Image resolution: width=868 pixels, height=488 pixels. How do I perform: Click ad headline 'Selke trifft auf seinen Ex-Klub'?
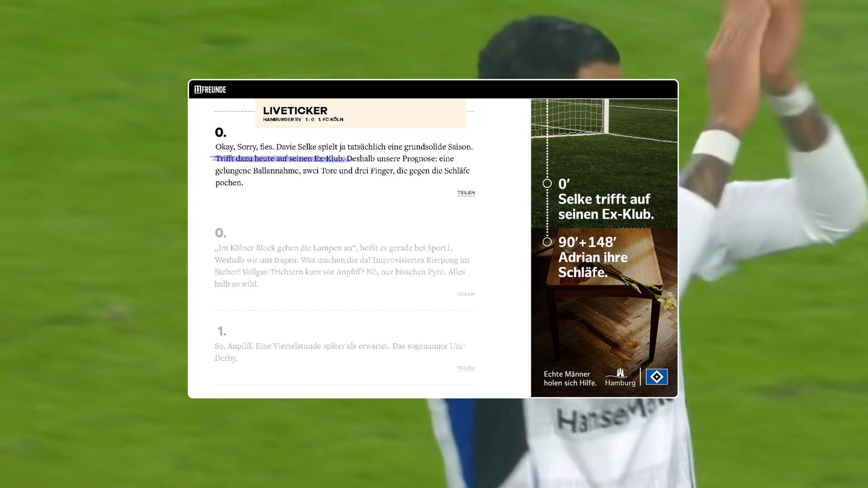coord(606,206)
